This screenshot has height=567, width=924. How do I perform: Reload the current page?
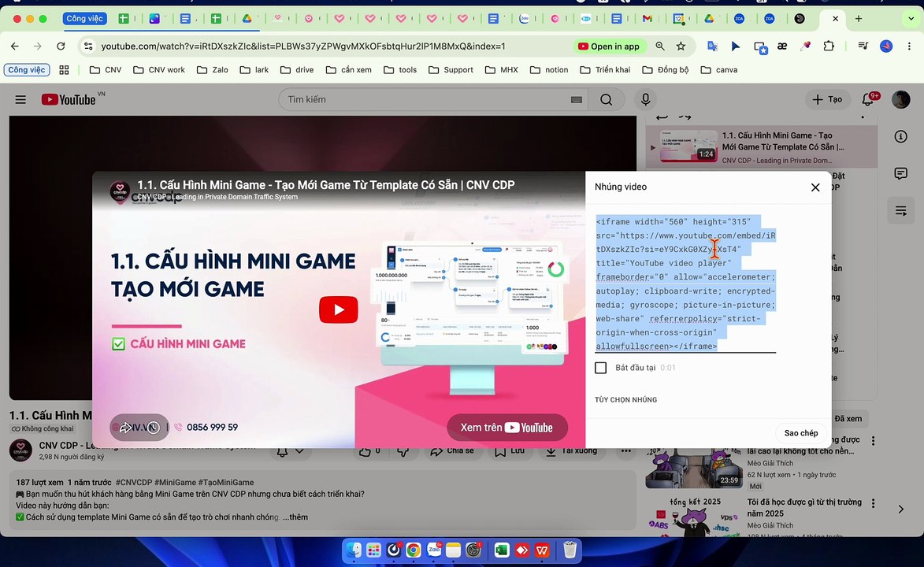tap(61, 46)
